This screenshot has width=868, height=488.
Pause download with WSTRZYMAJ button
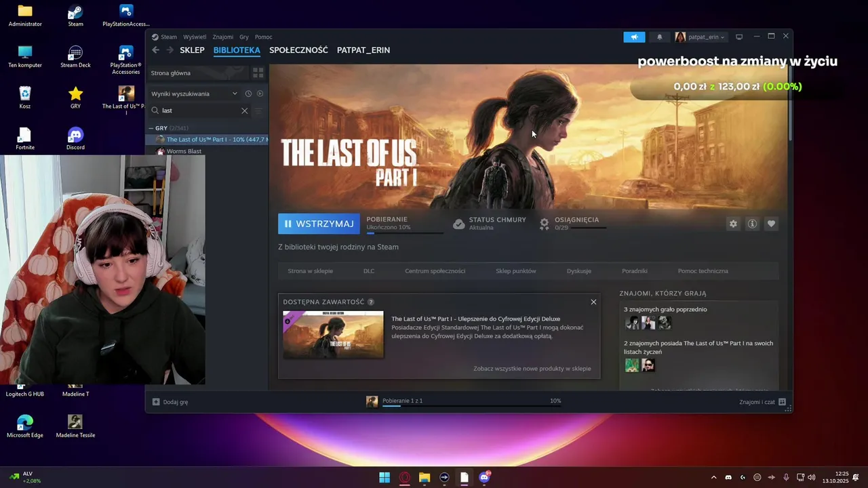click(x=319, y=224)
